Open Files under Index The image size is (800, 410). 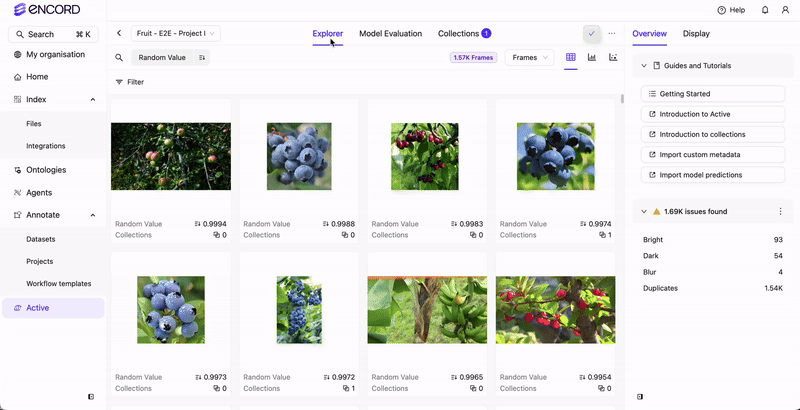(x=34, y=123)
